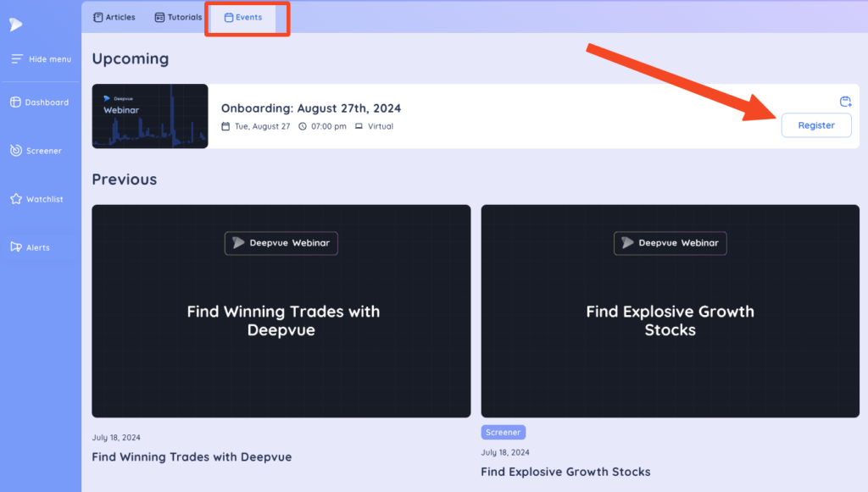This screenshot has width=868, height=492.
Task: Open Find Explosive Growth Stocks video card
Action: click(670, 311)
